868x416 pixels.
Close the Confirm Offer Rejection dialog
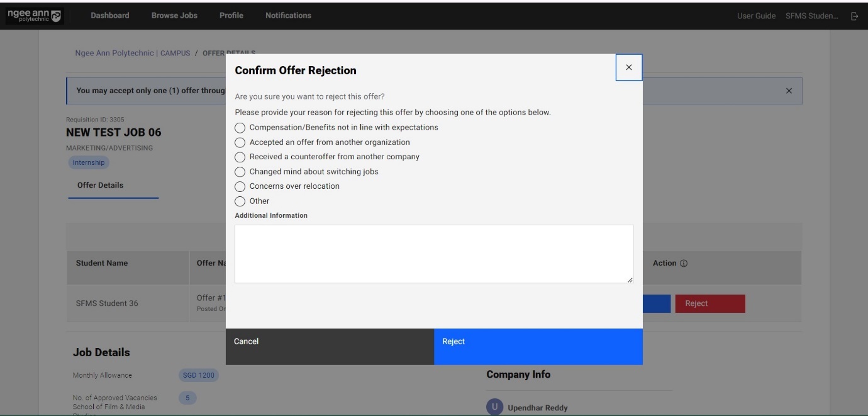click(628, 67)
